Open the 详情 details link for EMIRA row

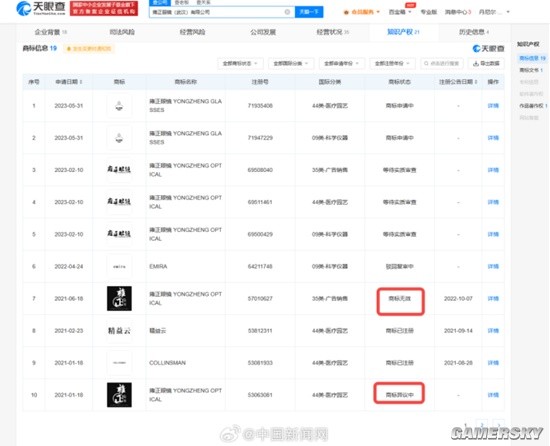click(x=493, y=266)
